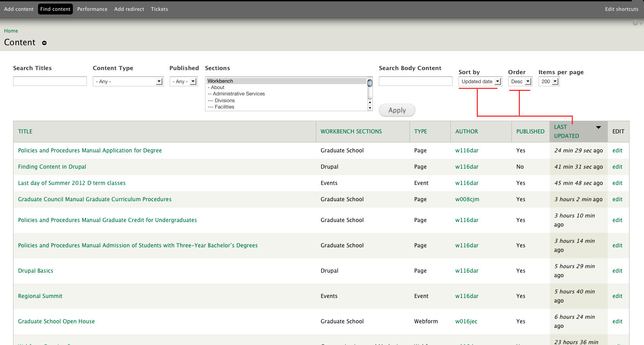Open the Items per page dropdown
Image resolution: width=644 pixels, height=345 pixels.
pos(549,81)
